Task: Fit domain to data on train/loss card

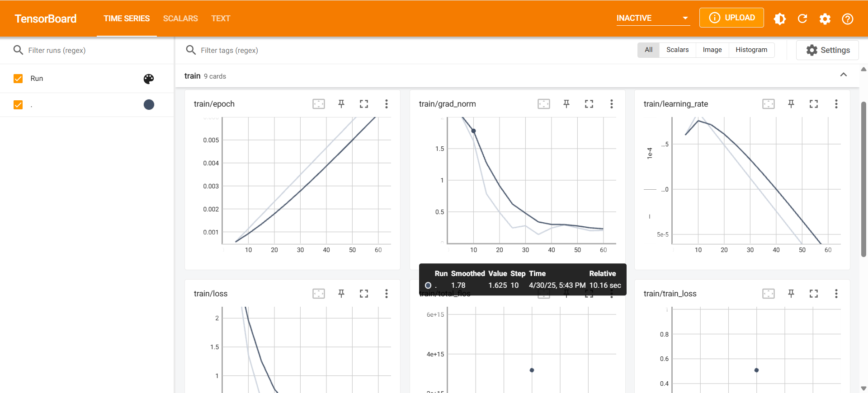Action: [x=319, y=294]
